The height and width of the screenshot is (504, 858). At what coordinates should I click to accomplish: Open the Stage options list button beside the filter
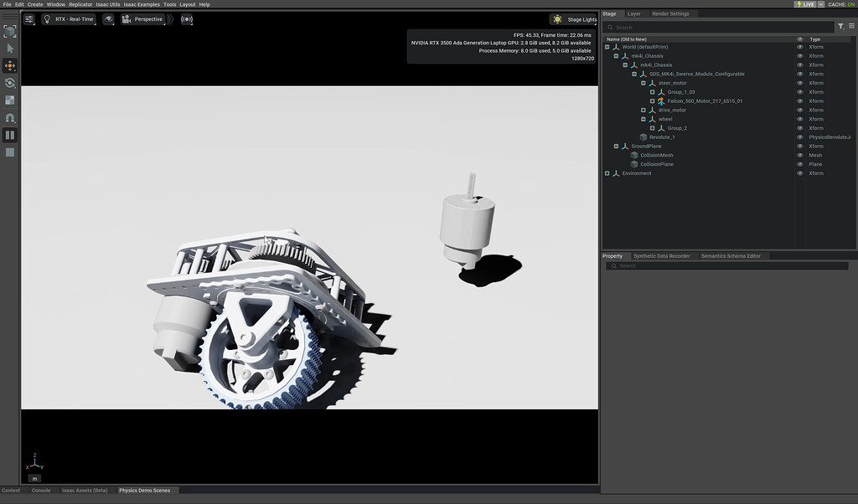click(852, 26)
